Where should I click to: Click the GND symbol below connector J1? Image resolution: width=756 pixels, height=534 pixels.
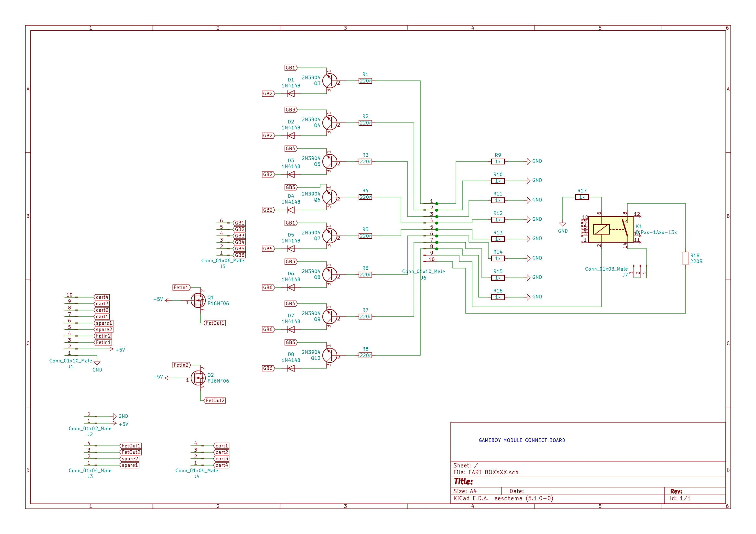point(97,363)
